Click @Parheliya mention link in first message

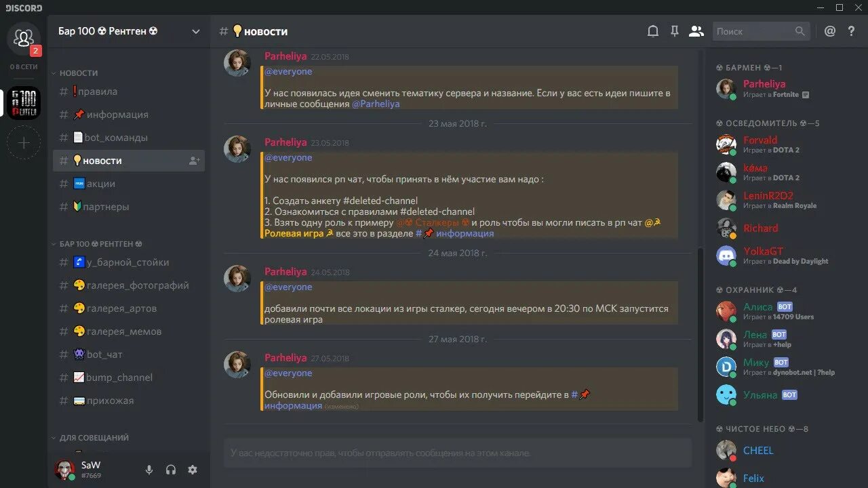pyautogui.click(x=376, y=104)
